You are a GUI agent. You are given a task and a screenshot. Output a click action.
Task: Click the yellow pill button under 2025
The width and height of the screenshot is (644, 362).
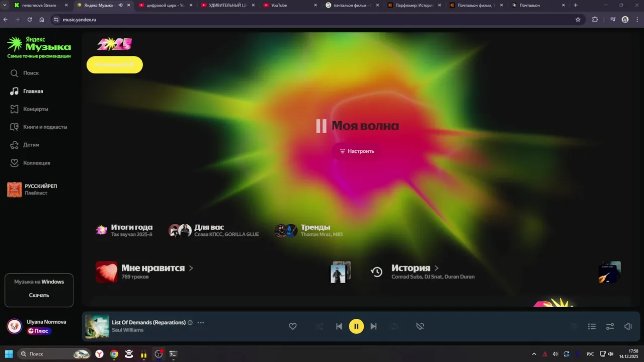click(x=115, y=65)
